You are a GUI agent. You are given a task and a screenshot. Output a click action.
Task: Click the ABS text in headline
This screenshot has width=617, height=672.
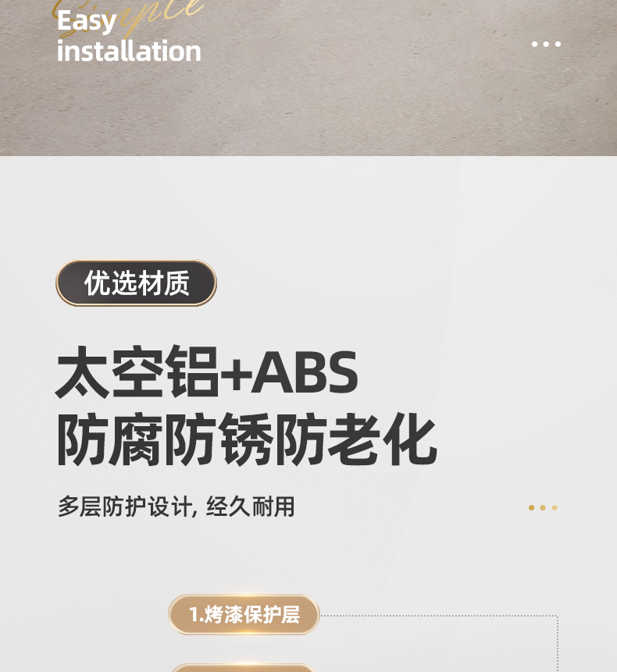pyautogui.click(x=305, y=372)
